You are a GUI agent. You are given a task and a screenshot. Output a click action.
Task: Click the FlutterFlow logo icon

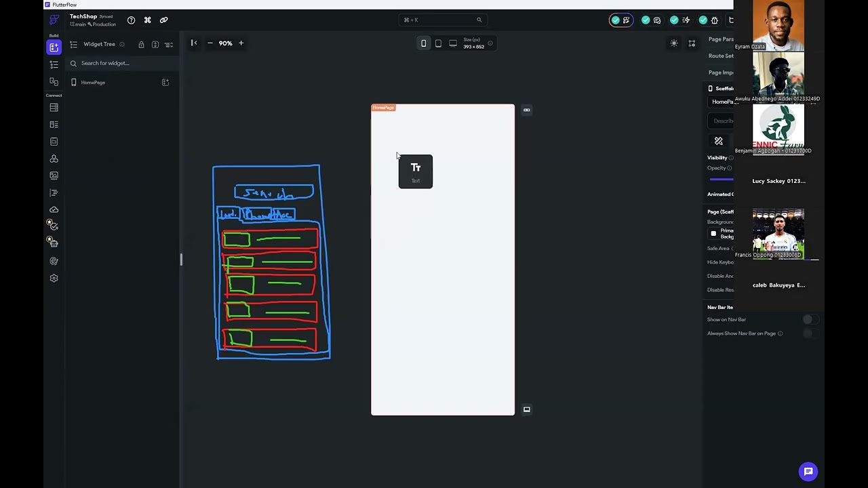(54, 20)
